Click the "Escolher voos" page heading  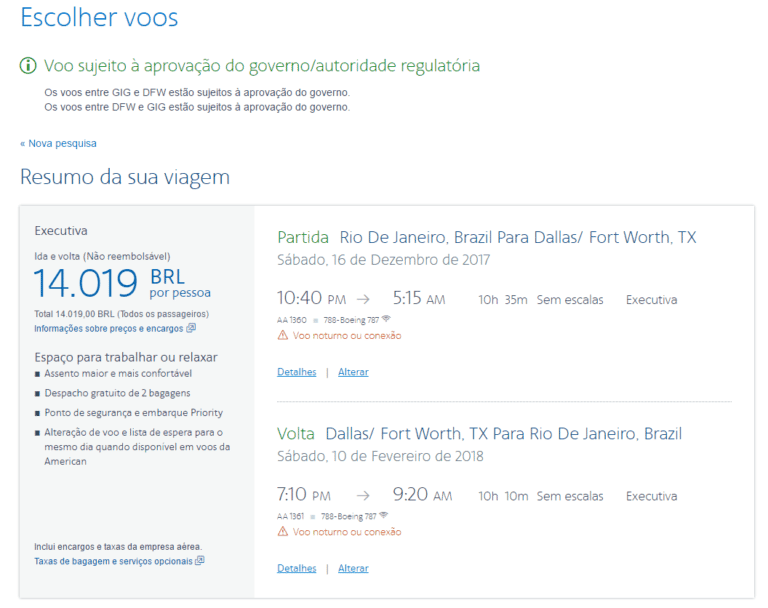tap(99, 18)
